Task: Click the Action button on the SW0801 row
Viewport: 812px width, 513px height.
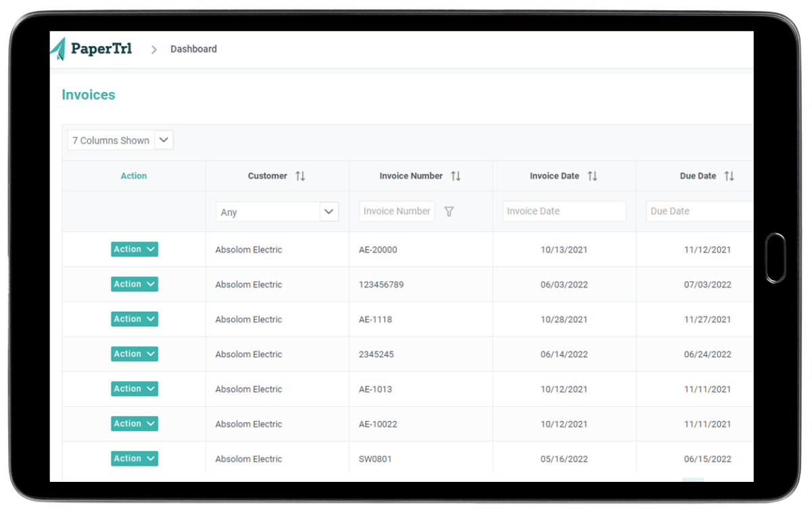Action: [x=134, y=458]
